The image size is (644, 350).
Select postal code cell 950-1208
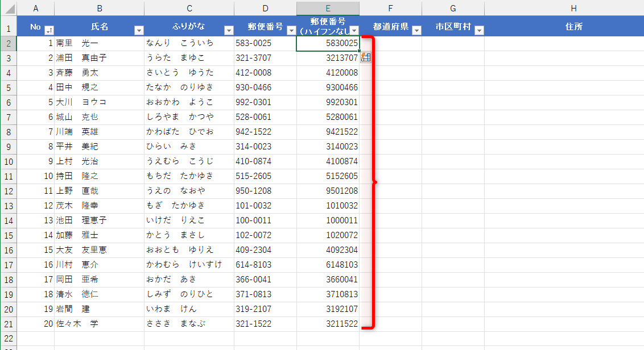point(265,191)
